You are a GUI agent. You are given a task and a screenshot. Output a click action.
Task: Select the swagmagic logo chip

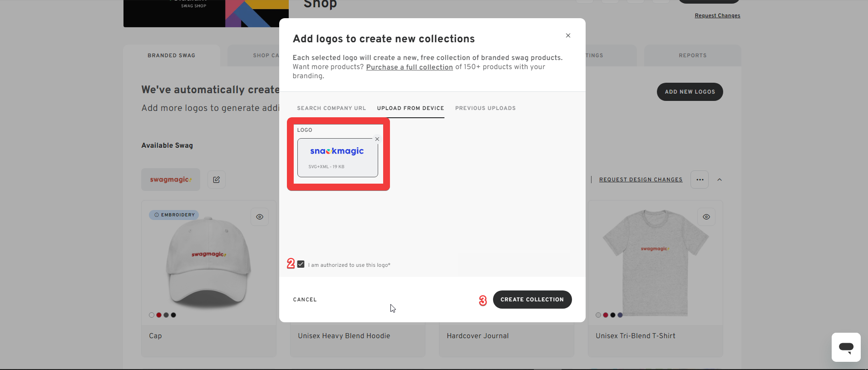click(x=171, y=180)
